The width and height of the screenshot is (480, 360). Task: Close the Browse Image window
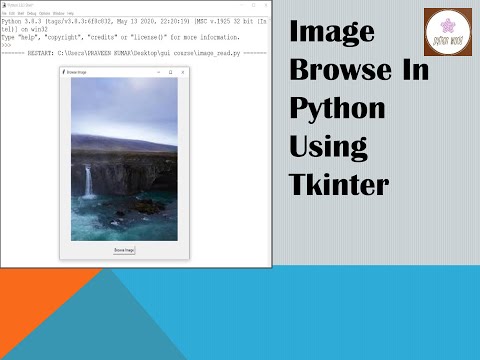point(183,72)
